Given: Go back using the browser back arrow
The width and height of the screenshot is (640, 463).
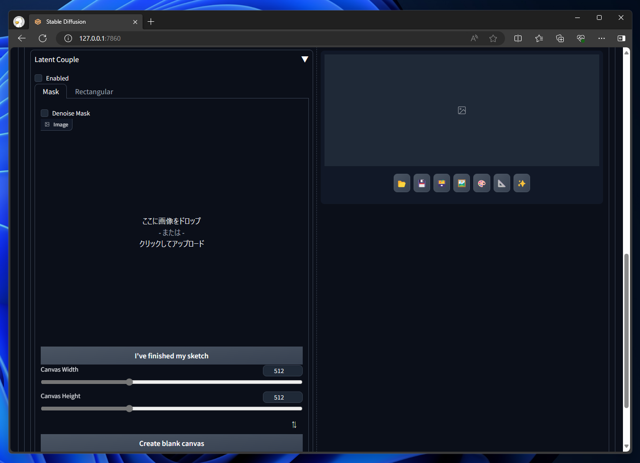Looking at the screenshot, I should pyautogui.click(x=22, y=38).
